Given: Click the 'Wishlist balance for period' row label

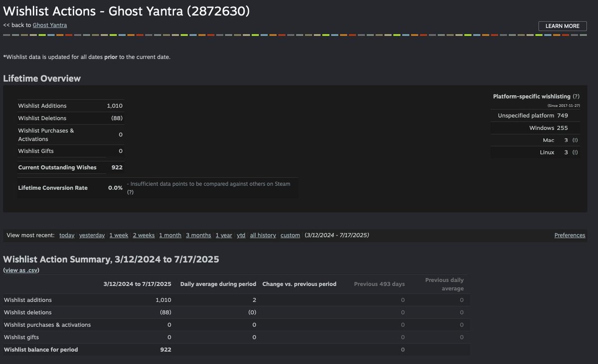Looking at the screenshot, I should click(x=41, y=350).
